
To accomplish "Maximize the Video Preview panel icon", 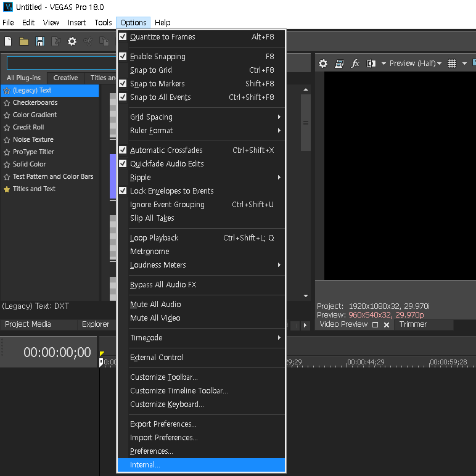I will pos(375,325).
